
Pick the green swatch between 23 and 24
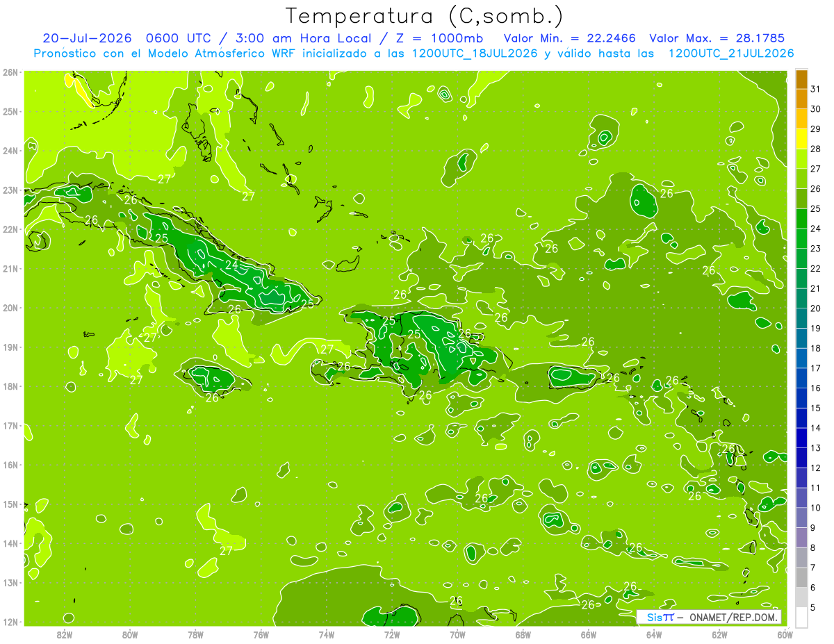click(x=802, y=238)
